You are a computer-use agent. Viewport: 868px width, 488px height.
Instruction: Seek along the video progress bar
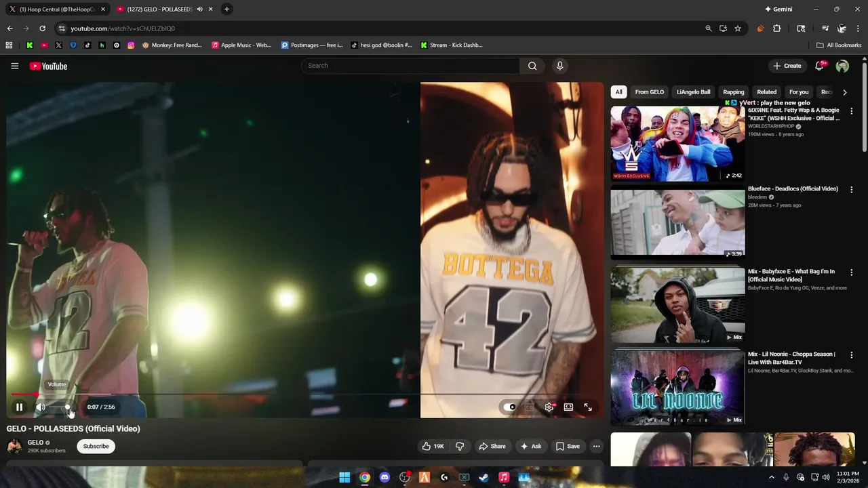[304, 394]
